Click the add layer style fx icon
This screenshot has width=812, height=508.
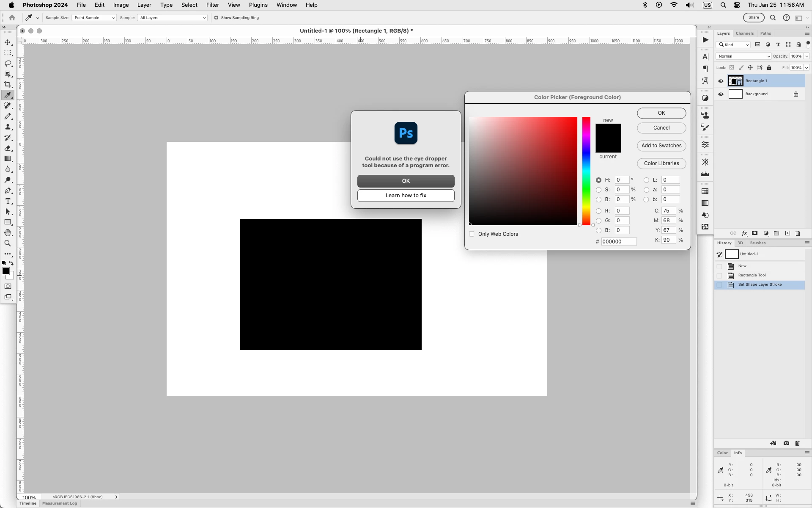click(744, 233)
